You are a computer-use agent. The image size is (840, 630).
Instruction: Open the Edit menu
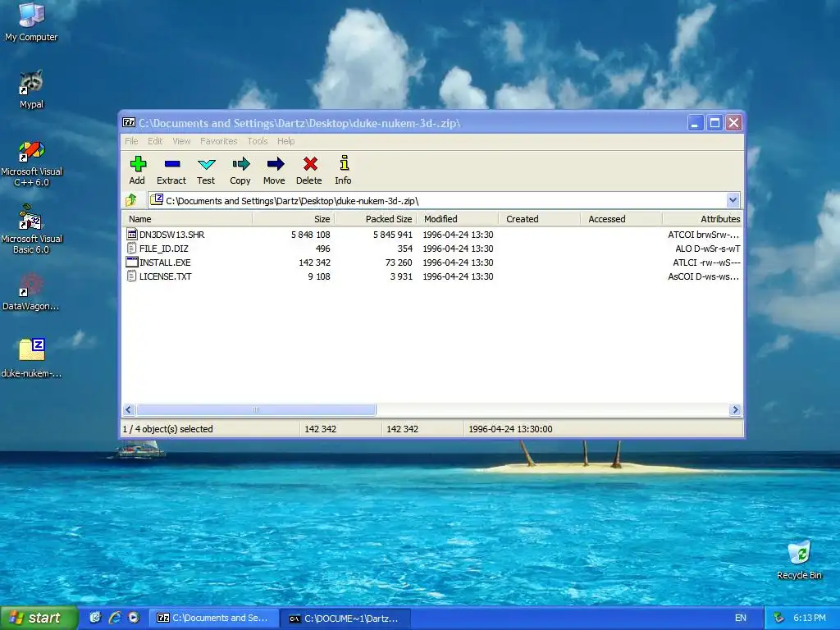click(155, 141)
